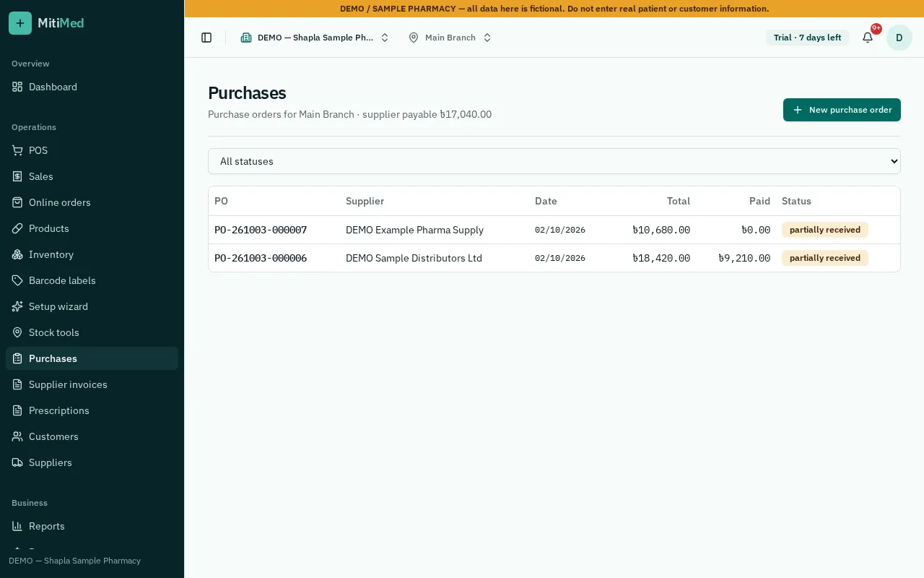This screenshot has width=924, height=578.
Task: Select Purchases in the sidebar
Action: (92, 358)
